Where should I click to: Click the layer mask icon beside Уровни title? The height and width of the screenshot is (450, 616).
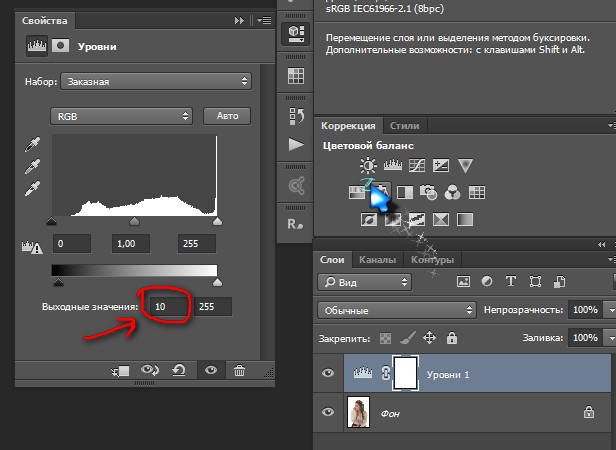pyautogui.click(x=60, y=46)
